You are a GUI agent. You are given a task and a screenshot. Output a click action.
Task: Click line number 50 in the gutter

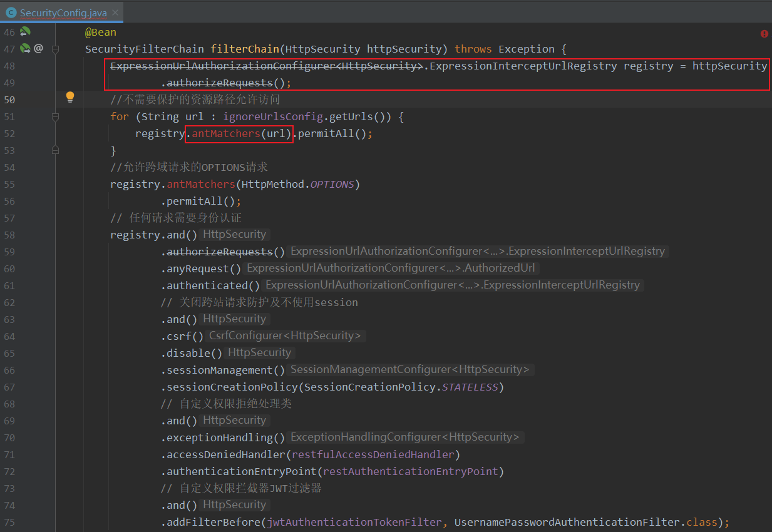point(9,100)
